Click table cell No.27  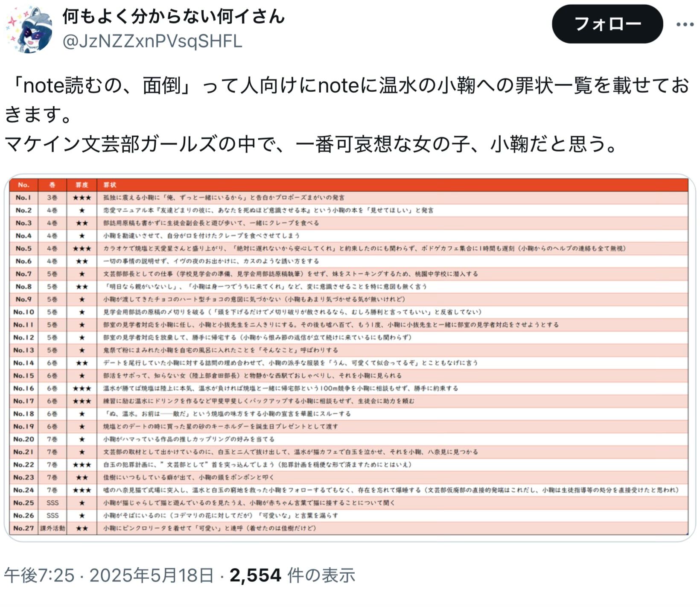(x=23, y=528)
